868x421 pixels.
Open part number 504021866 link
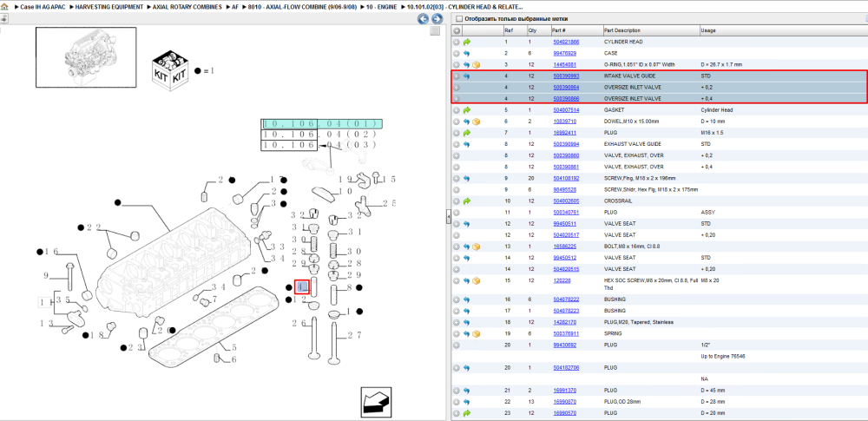click(566, 42)
